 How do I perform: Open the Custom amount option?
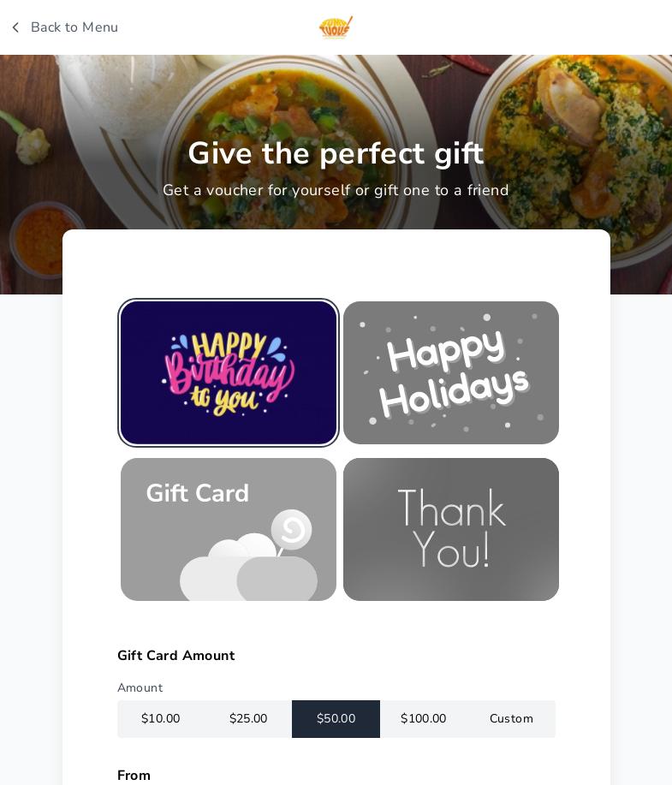tap(511, 718)
